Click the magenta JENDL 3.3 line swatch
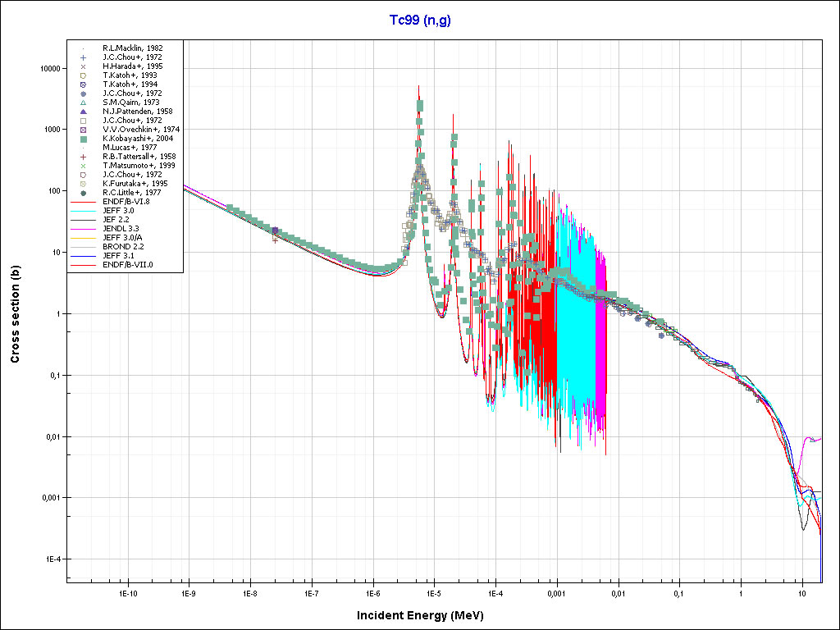 click(83, 229)
